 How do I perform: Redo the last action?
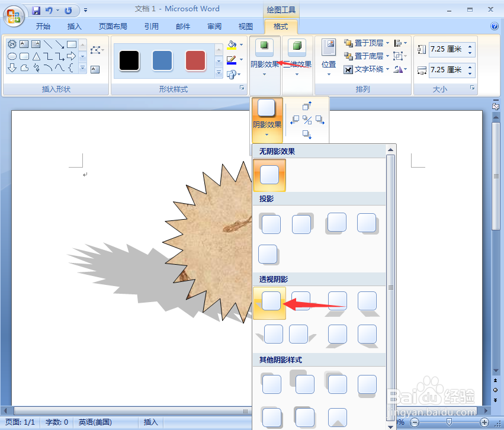point(68,11)
